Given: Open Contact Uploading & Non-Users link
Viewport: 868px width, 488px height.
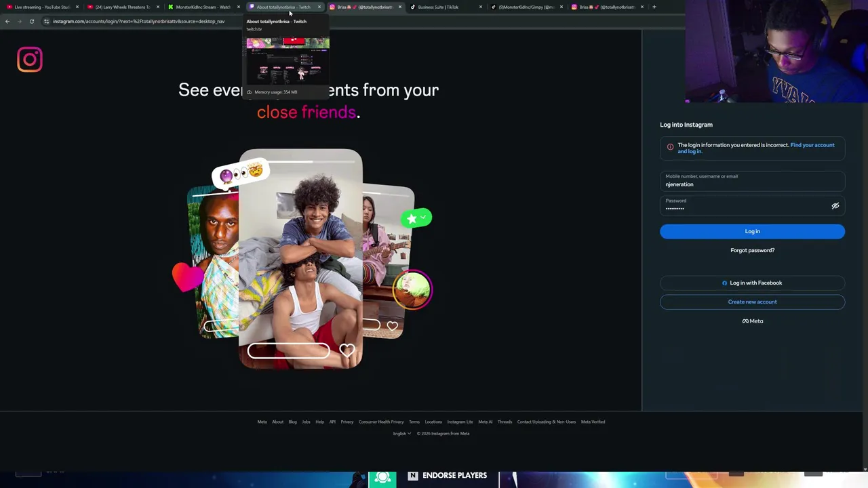Looking at the screenshot, I should tap(547, 422).
